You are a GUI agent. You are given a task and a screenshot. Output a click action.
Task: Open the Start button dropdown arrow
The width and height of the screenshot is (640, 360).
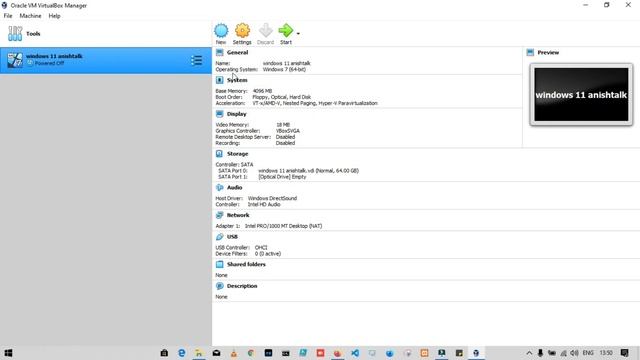[x=298, y=33]
